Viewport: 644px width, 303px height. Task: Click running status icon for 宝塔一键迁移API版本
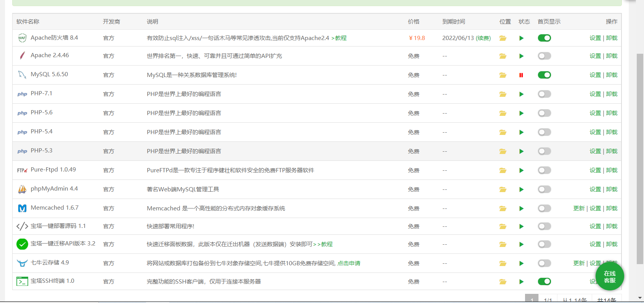[521, 244]
